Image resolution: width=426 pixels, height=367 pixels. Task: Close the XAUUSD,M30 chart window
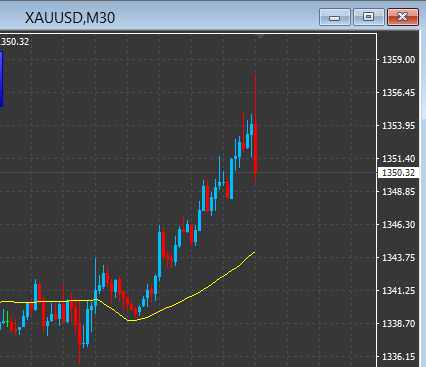[x=403, y=17]
